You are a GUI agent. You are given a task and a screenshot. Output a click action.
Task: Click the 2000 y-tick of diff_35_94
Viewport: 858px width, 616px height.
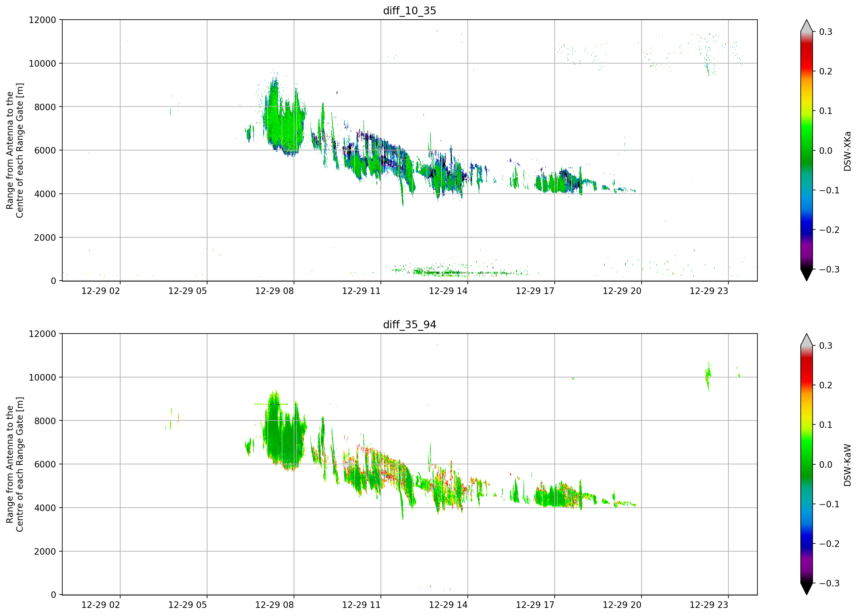[45, 552]
